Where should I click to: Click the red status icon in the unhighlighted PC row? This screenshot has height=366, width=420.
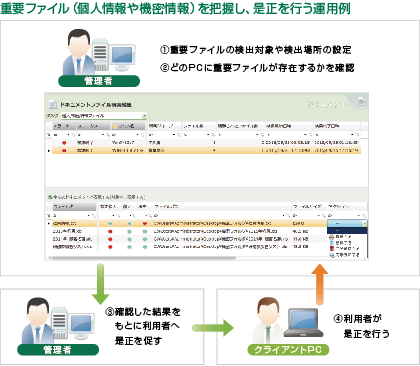pos(64,143)
